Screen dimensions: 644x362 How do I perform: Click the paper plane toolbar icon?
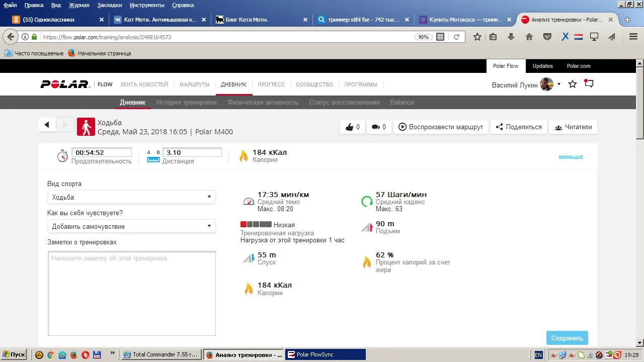(x=612, y=37)
